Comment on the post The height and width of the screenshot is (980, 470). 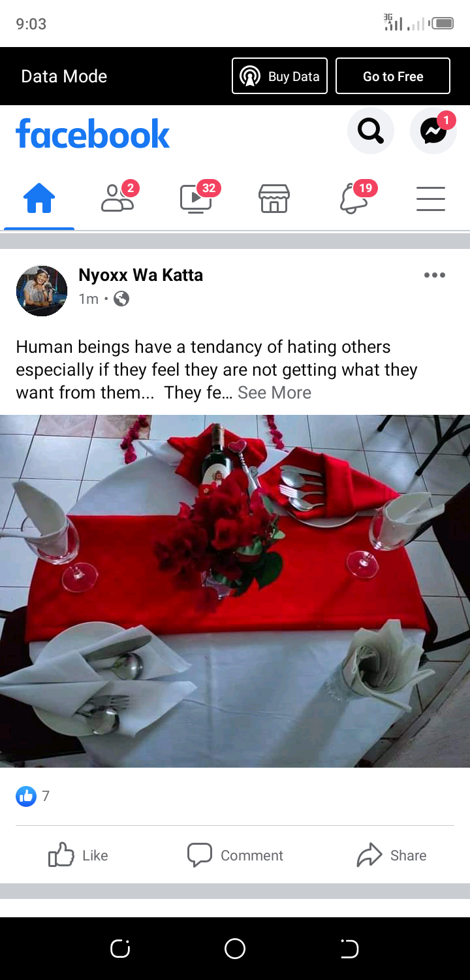click(x=235, y=855)
